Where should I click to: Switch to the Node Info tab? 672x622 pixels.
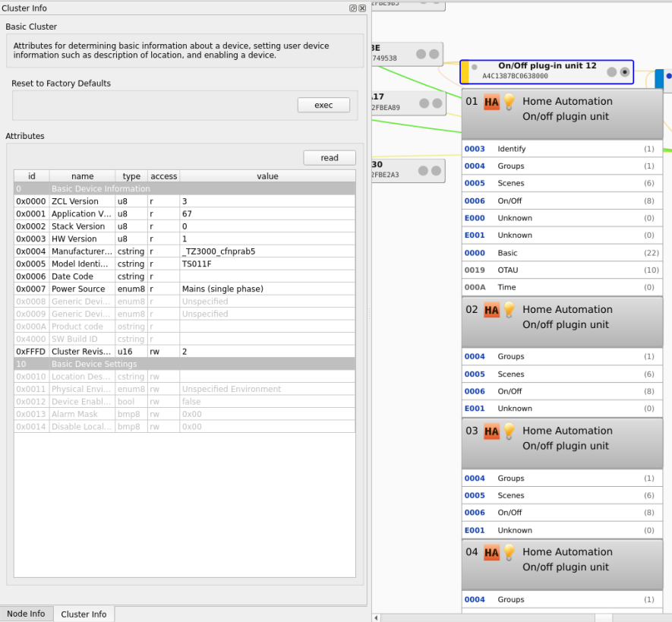click(26, 614)
